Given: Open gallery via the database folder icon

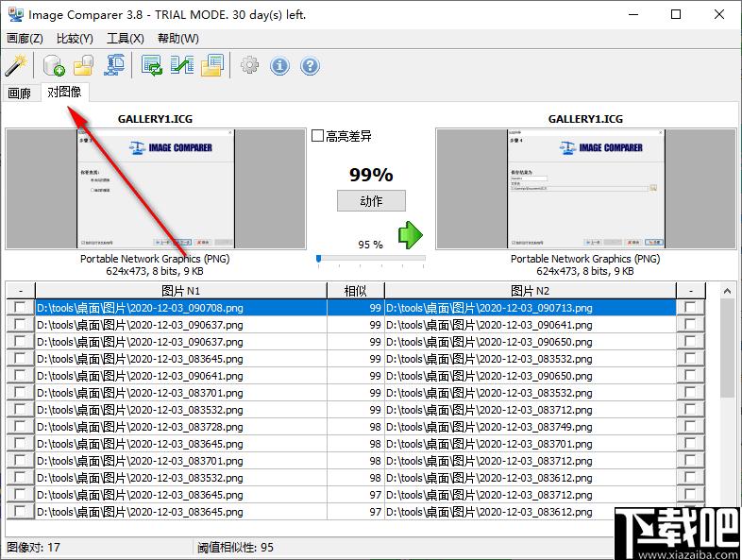Looking at the screenshot, I should click(84, 65).
